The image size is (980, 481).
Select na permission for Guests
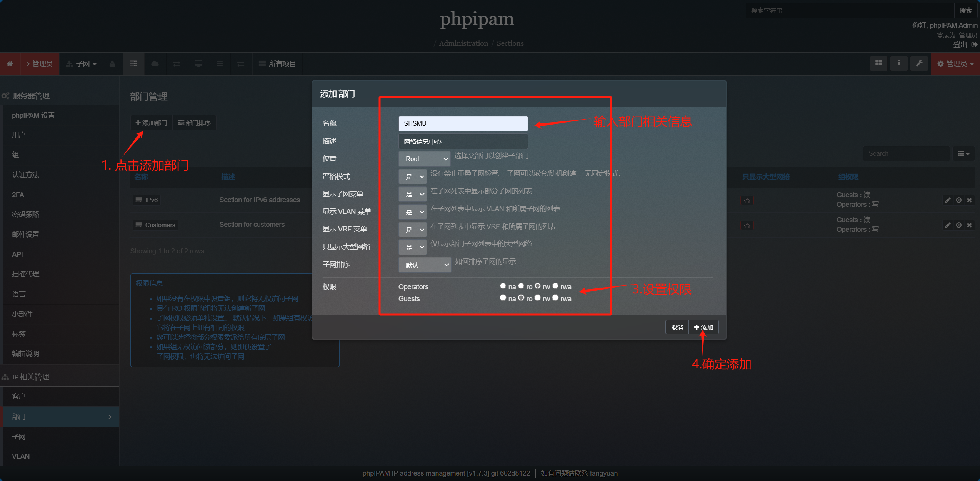tap(503, 298)
